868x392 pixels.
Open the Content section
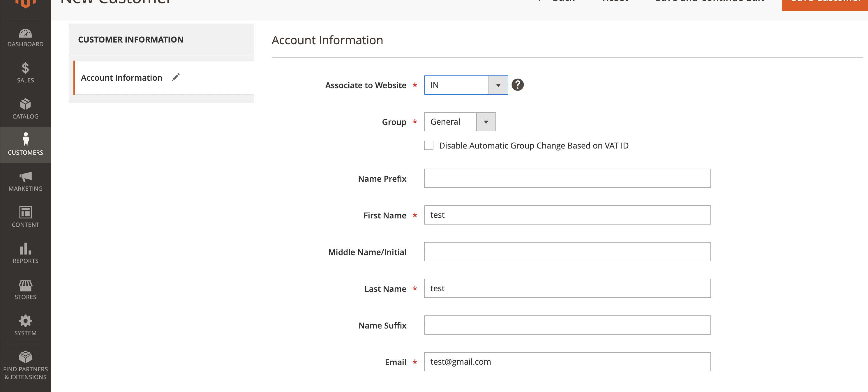(25, 217)
